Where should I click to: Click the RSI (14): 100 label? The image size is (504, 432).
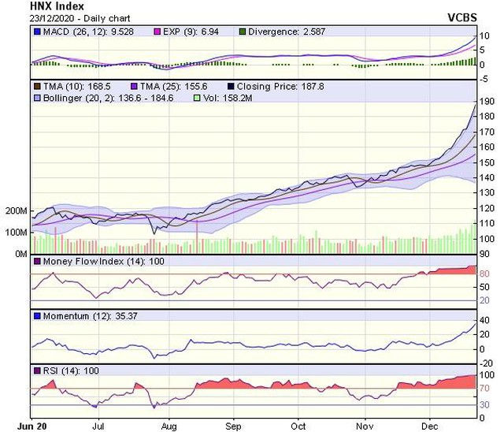click(x=71, y=371)
